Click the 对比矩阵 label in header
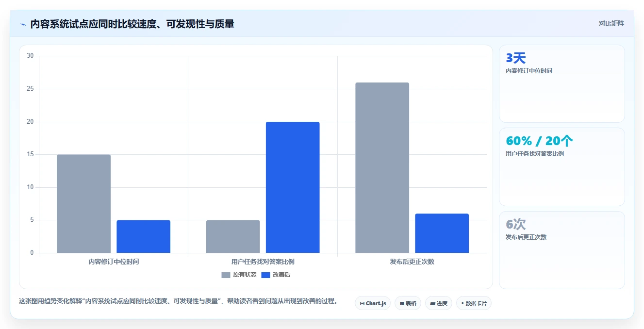 pyautogui.click(x=611, y=23)
